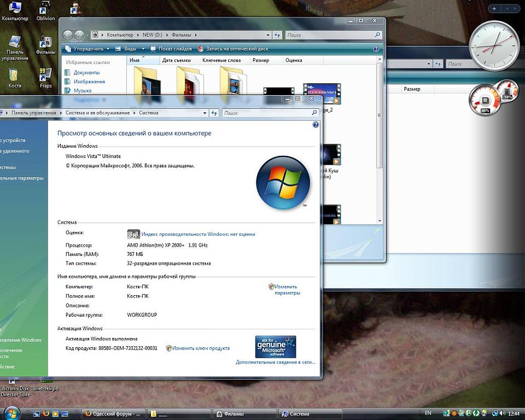The width and height of the screenshot is (525, 420).
Task: Expand the System window address bar dropdown
Action: click(205, 113)
